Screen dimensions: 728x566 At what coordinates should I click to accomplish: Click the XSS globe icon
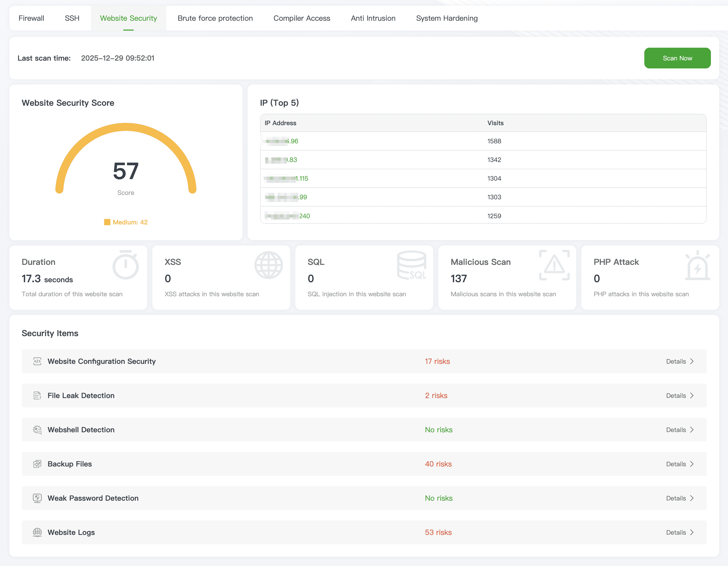268,265
